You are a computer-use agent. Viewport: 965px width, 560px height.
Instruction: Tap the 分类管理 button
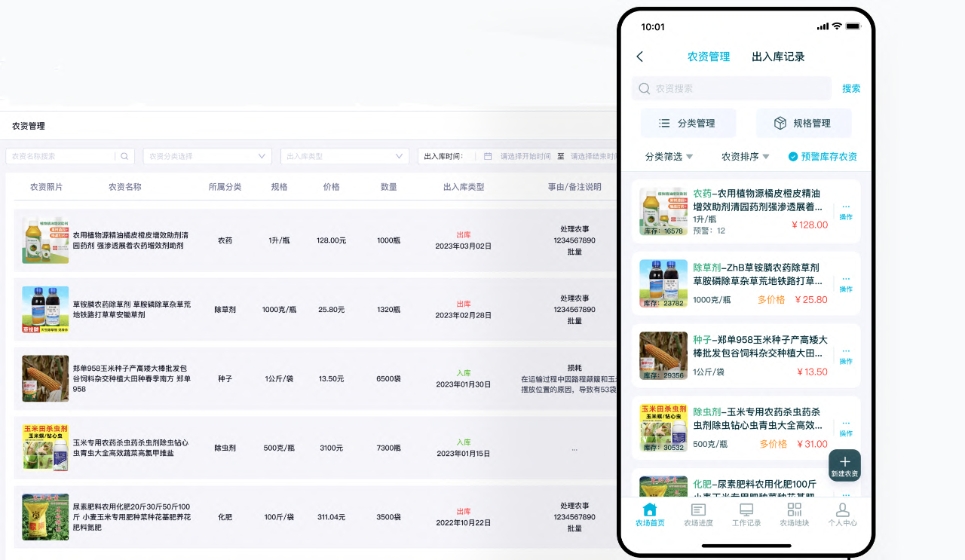pos(688,123)
